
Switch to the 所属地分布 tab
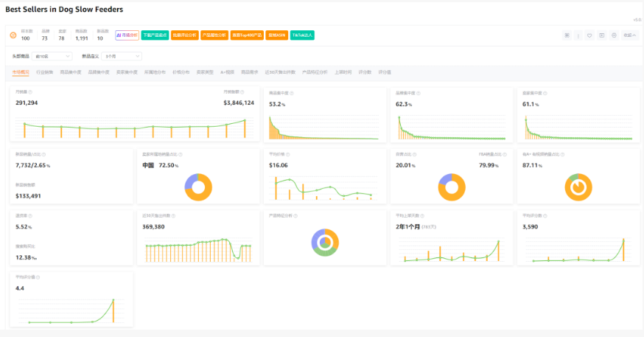(155, 72)
